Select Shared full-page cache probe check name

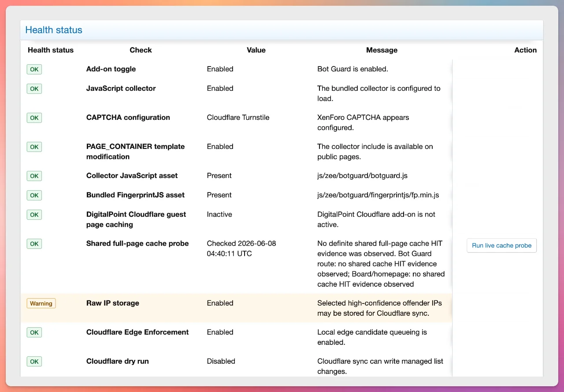click(137, 243)
